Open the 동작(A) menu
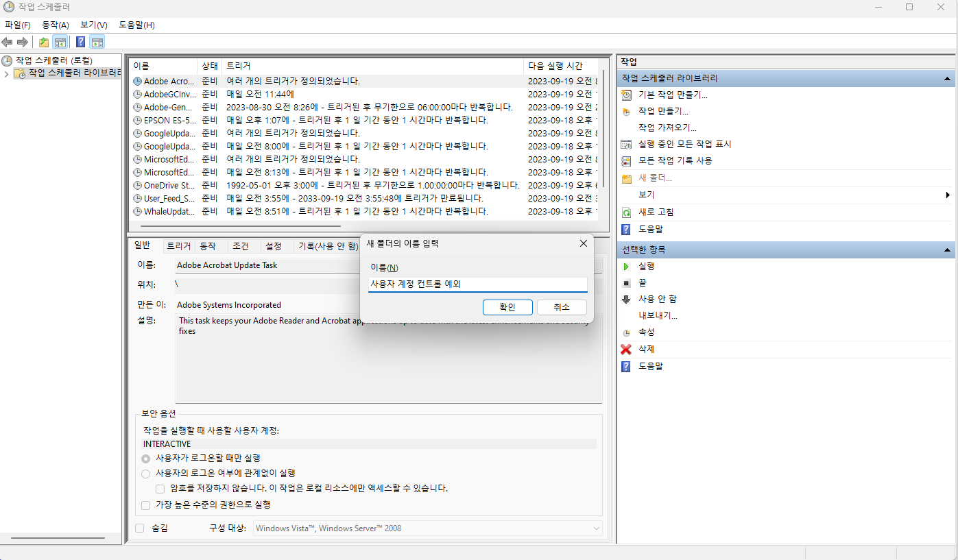Image resolution: width=958 pixels, height=560 pixels. pyautogui.click(x=56, y=25)
